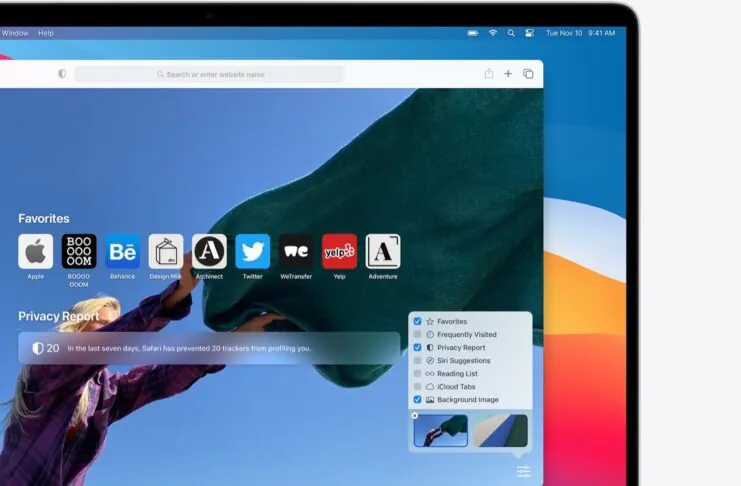
Task: Open start page customization sliders icon
Action: click(x=524, y=471)
